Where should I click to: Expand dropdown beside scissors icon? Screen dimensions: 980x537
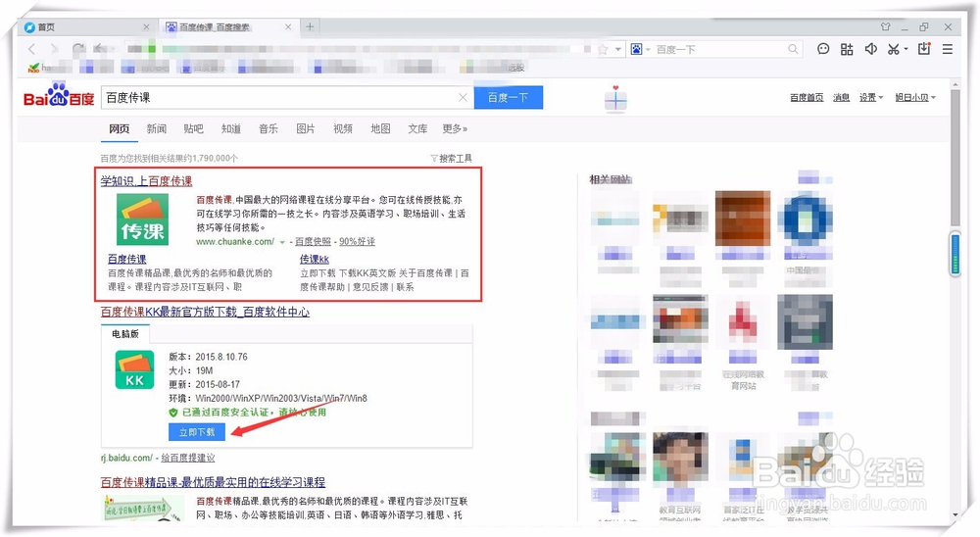[906, 49]
